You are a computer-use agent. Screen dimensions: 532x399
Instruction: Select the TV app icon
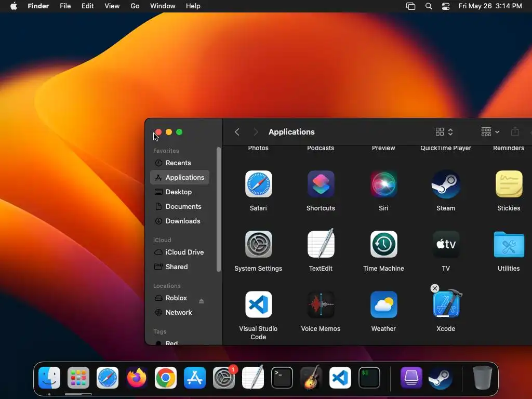[445, 244]
